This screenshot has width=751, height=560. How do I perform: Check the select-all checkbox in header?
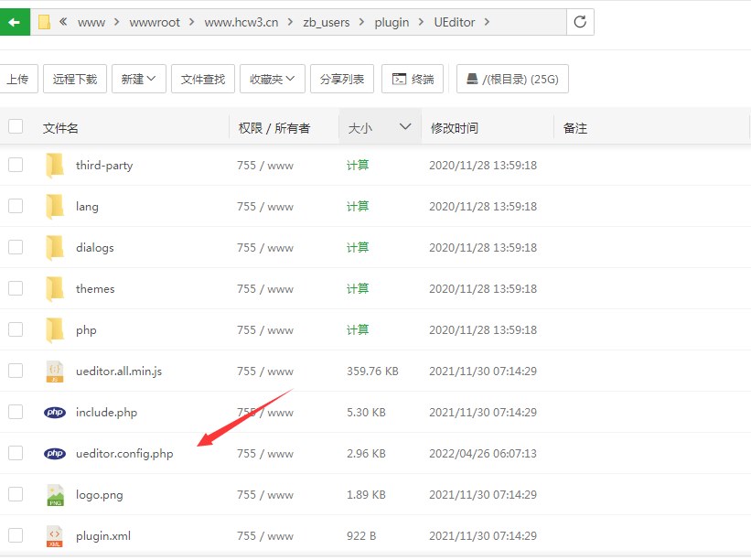(x=16, y=127)
